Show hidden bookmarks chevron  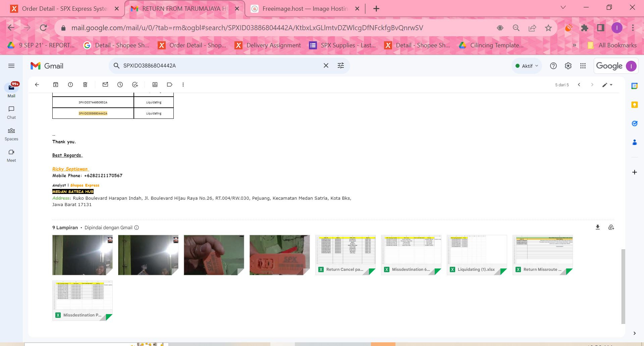pyautogui.click(x=574, y=45)
